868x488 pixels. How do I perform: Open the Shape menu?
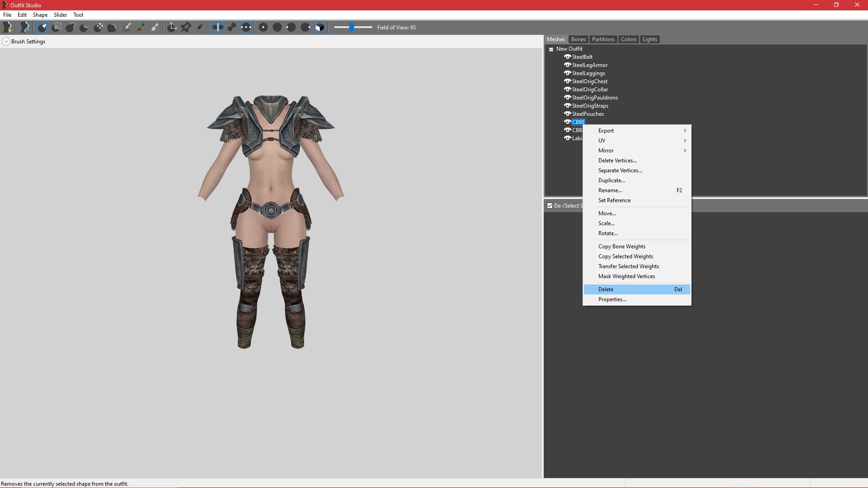(x=40, y=15)
